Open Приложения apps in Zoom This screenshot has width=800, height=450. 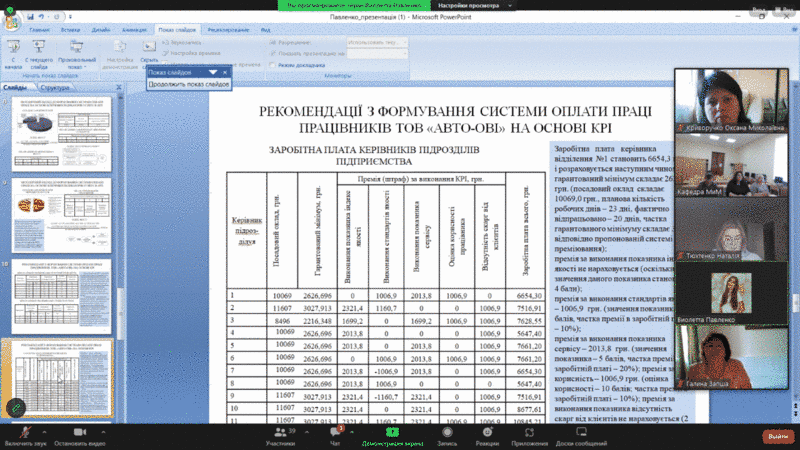(530, 437)
